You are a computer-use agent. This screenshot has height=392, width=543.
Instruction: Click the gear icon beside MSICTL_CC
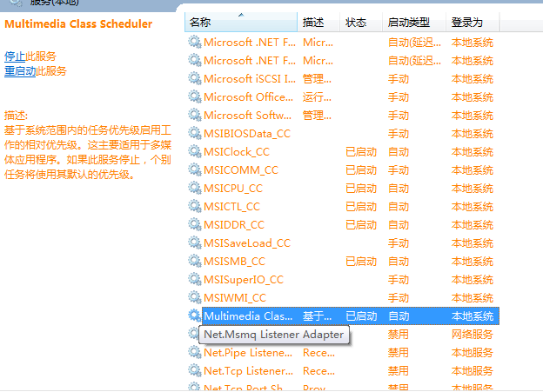point(195,207)
